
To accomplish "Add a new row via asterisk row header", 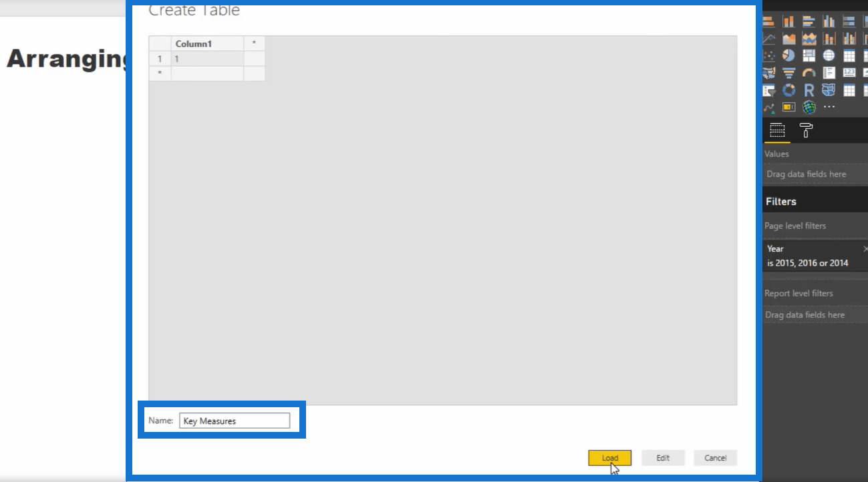I will (x=160, y=73).
